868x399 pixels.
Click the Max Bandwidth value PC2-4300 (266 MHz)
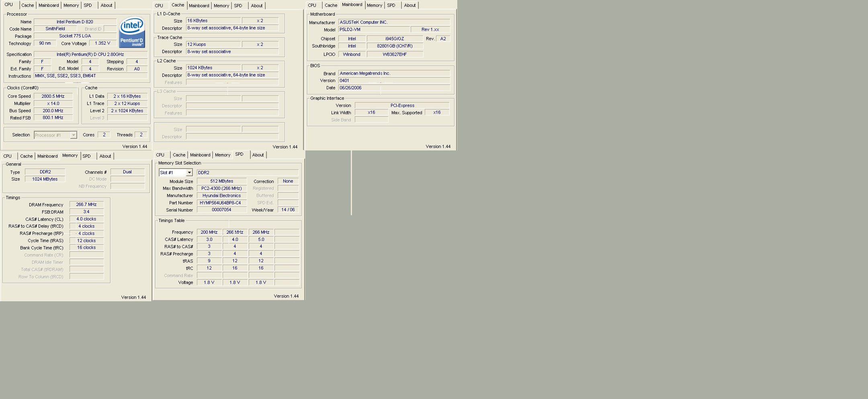click(221, 189)
